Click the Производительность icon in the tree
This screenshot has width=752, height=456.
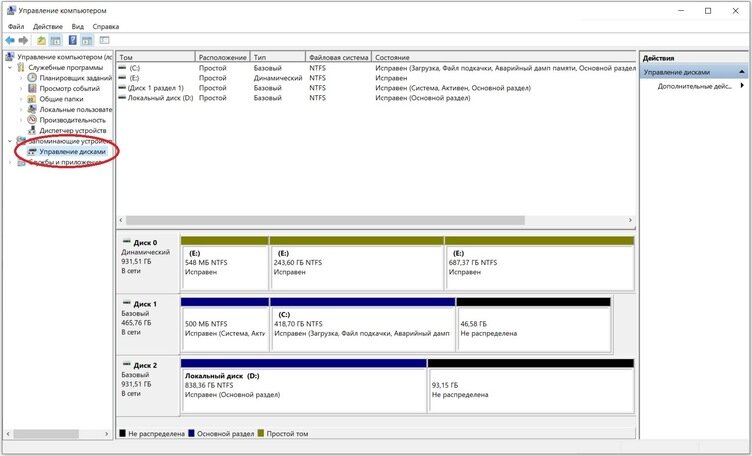click(32, 120)
